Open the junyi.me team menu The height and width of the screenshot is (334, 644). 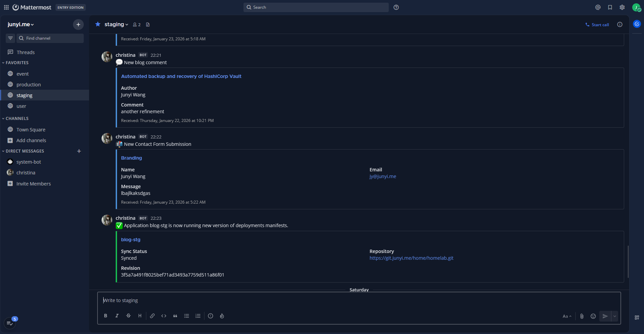pyautogui.click(x=21, y=25)
